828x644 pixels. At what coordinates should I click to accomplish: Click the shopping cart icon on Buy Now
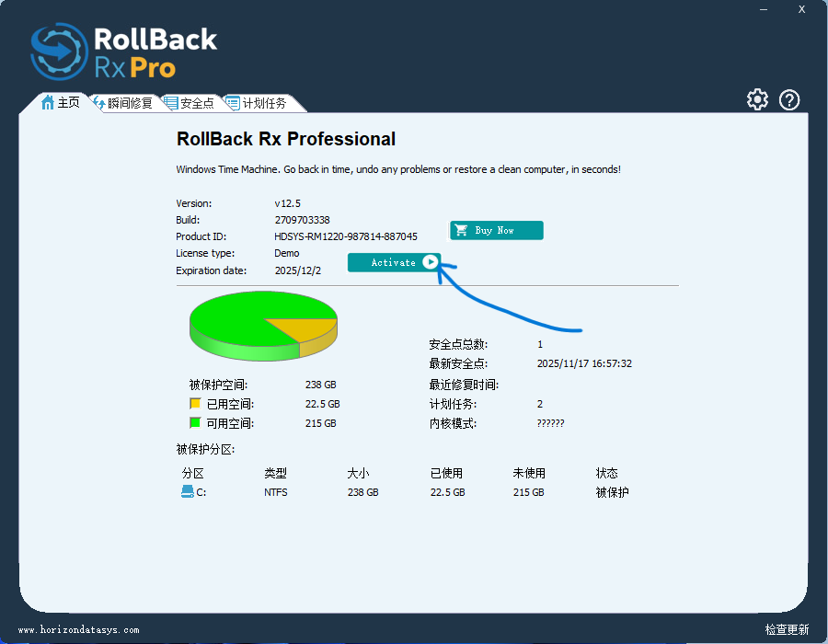point(462,230)
